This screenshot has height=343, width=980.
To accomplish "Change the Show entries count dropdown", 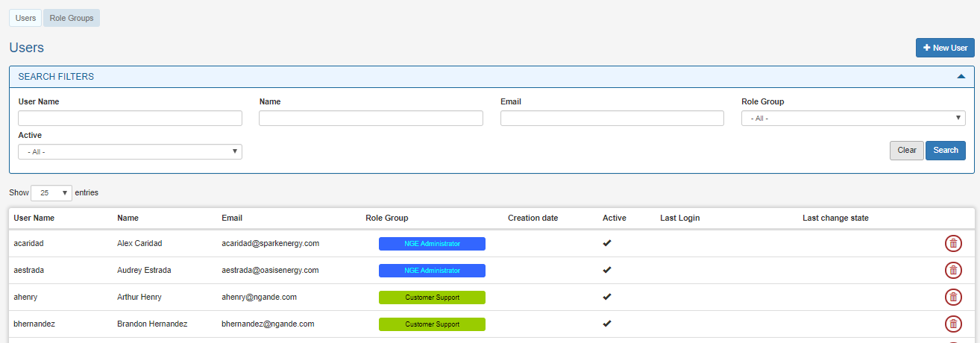I will 51,192.
